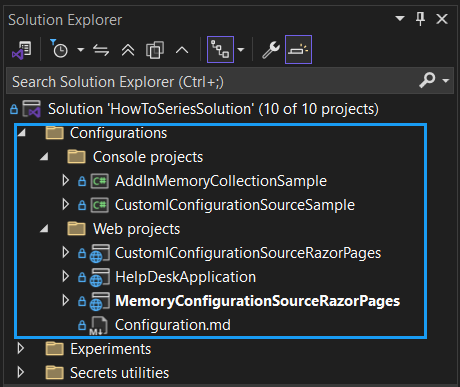Click C# icon of AddInMemoryCollectionSample

click(100, 181)
